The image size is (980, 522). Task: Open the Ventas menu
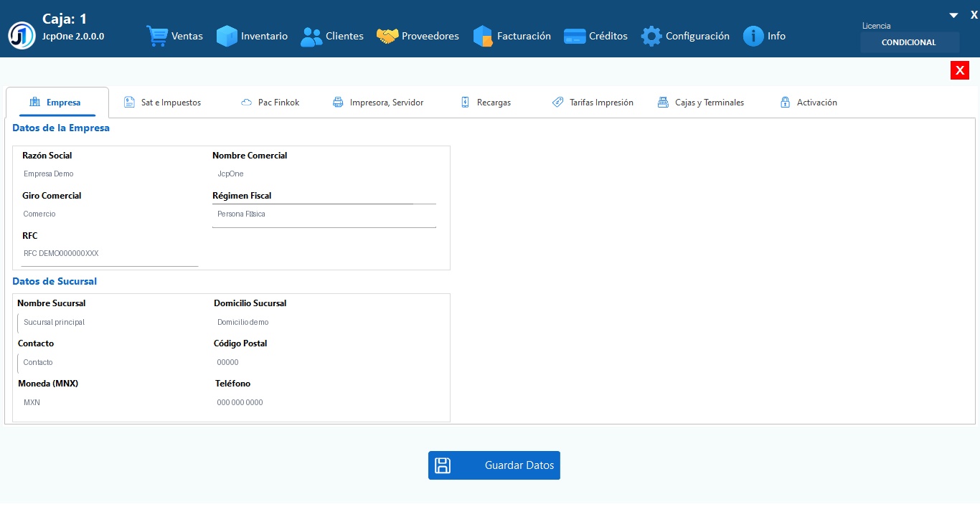(175, 36)
